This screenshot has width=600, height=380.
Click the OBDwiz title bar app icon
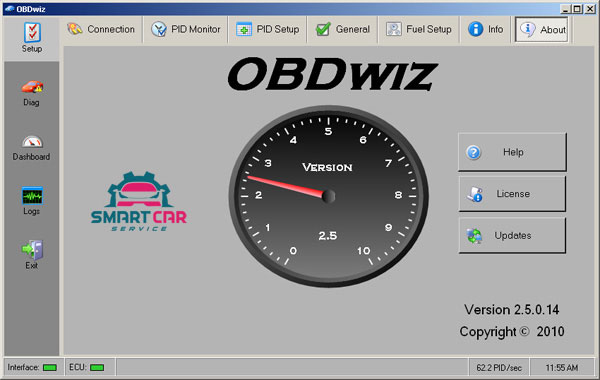pos(10,9)
